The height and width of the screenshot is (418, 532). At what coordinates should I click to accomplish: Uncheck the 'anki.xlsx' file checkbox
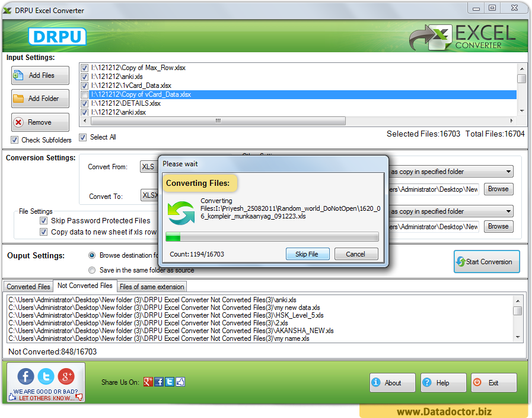84,112
